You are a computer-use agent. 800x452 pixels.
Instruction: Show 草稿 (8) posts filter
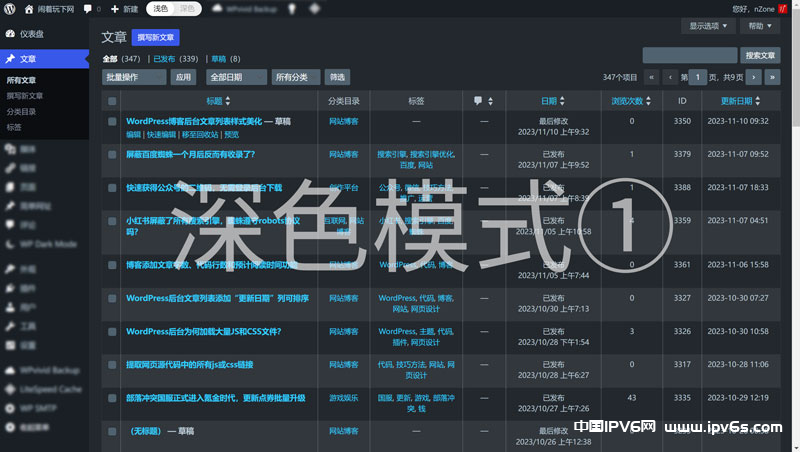(x=226, y=59)
